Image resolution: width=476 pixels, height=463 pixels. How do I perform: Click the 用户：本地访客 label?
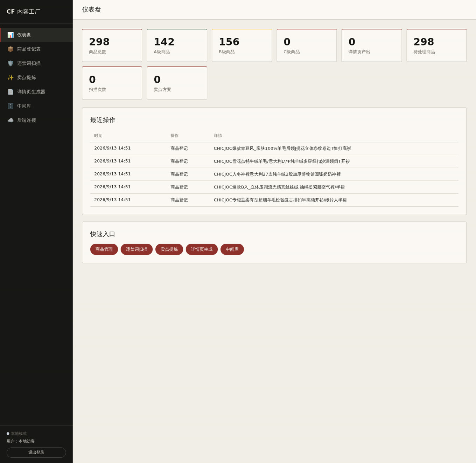coord(21,441)
